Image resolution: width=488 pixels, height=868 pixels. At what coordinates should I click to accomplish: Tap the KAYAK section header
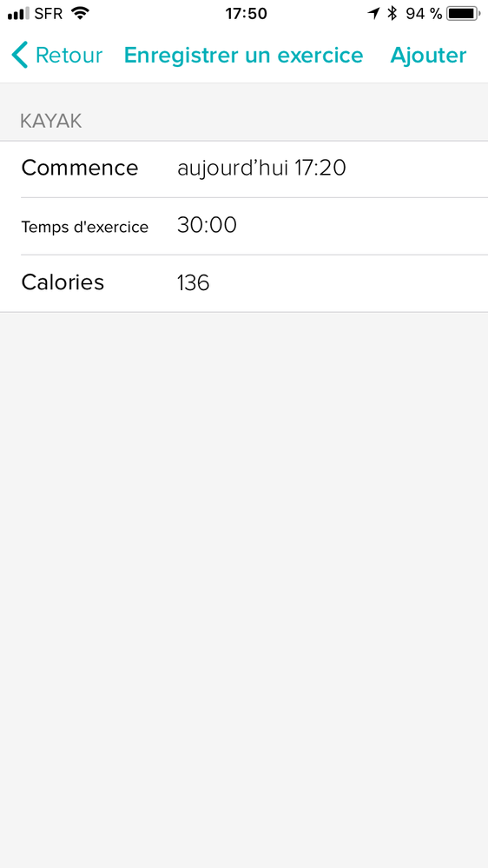(51, 122)
